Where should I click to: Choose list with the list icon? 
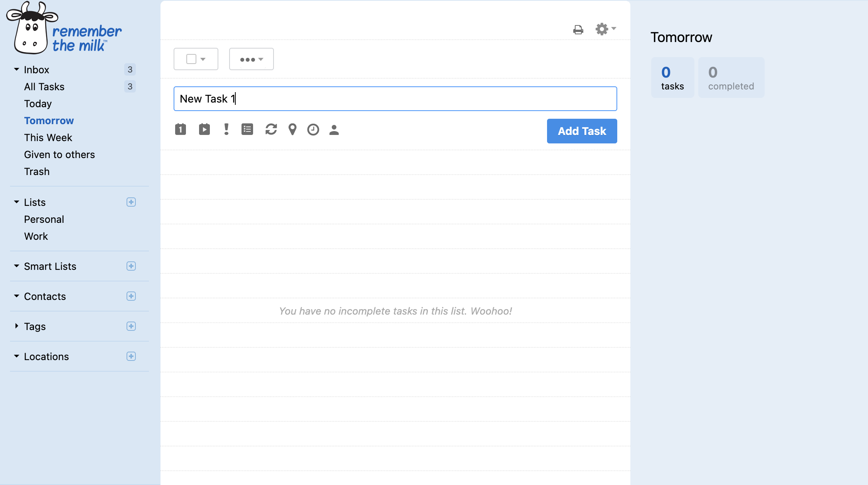pyautogui.click(x=247, y=129)
